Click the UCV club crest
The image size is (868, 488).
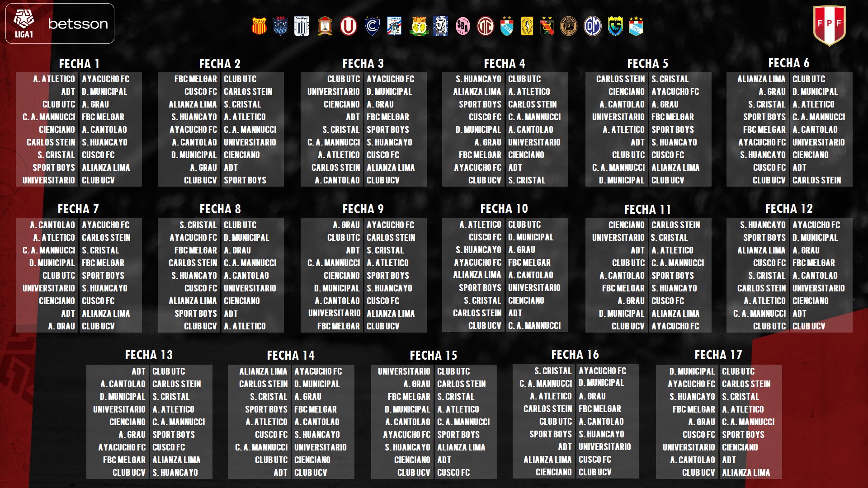pos(280,27)
